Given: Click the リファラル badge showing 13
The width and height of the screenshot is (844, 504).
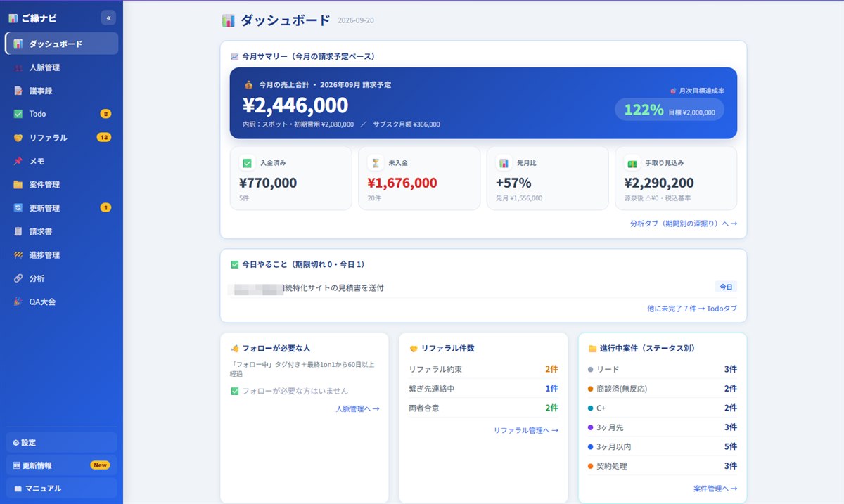Looking at the screenshot, I should pos(103,138).
